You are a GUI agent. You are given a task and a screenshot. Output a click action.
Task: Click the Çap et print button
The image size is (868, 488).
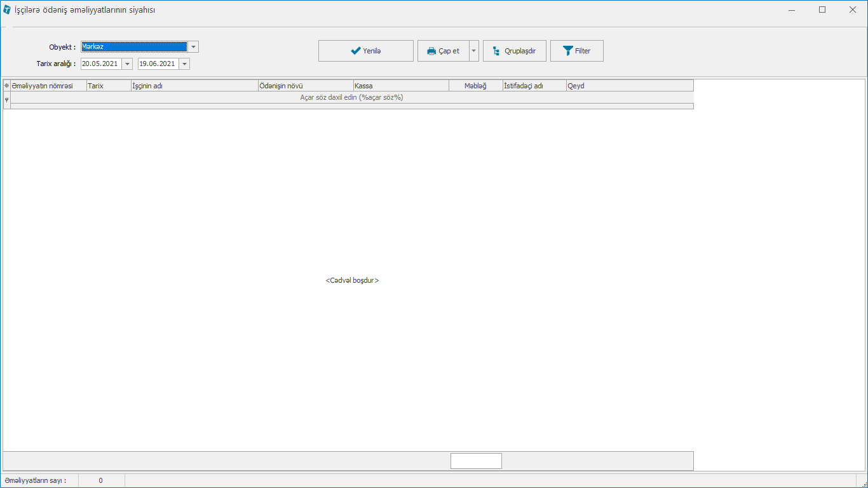(x=443, y=51)
